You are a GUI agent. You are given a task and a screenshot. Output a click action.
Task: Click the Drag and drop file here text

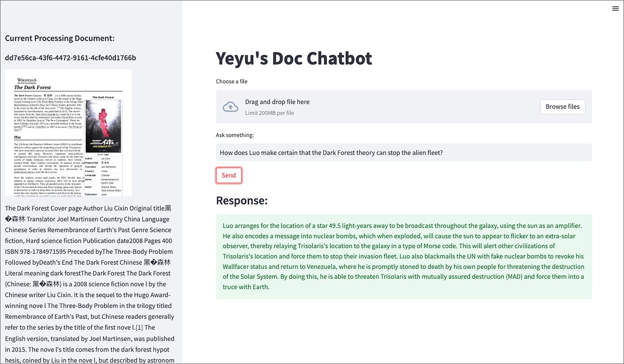[277, 102]
